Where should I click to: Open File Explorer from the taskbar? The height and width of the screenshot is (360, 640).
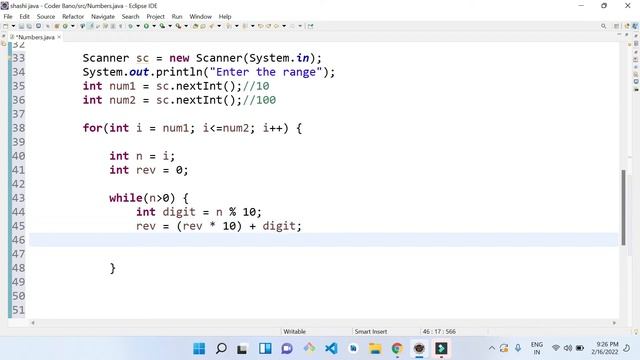coord(375,349)
